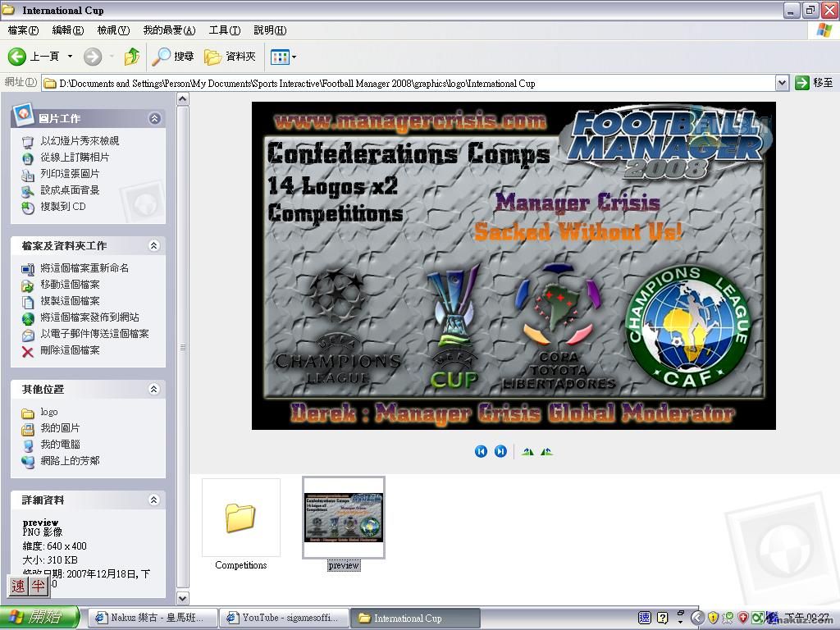Screen dimensions: 840x630
Task: Open the 檢視(V) menu
Action: click(x=113, y=30)
